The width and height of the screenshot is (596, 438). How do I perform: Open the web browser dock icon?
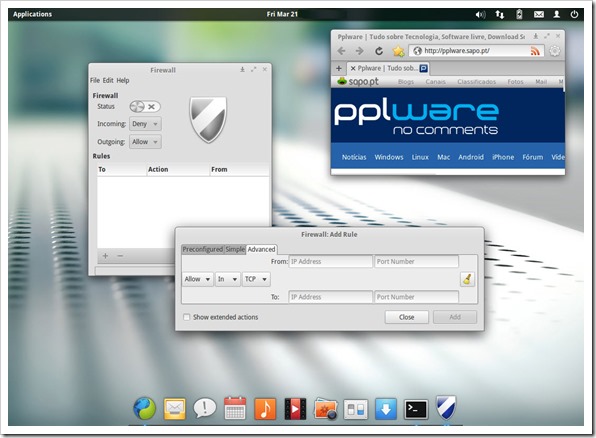click(144, 409)
